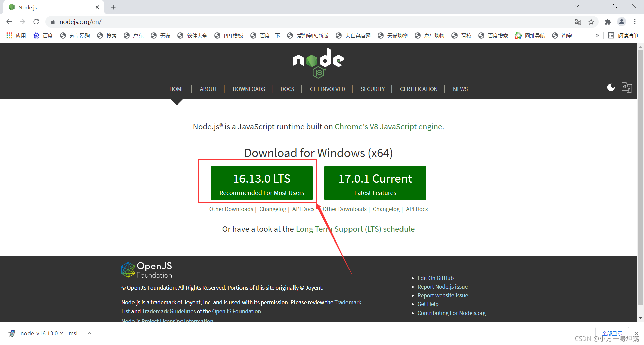Click the OpenJS Foundation logo
644x345 pixels.
point(147,270)
